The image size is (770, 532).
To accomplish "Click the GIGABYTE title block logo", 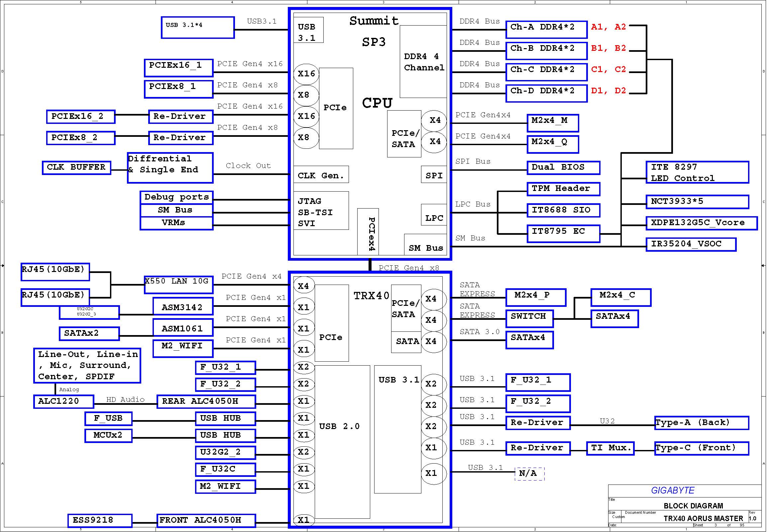I will [x=673, y=491].
